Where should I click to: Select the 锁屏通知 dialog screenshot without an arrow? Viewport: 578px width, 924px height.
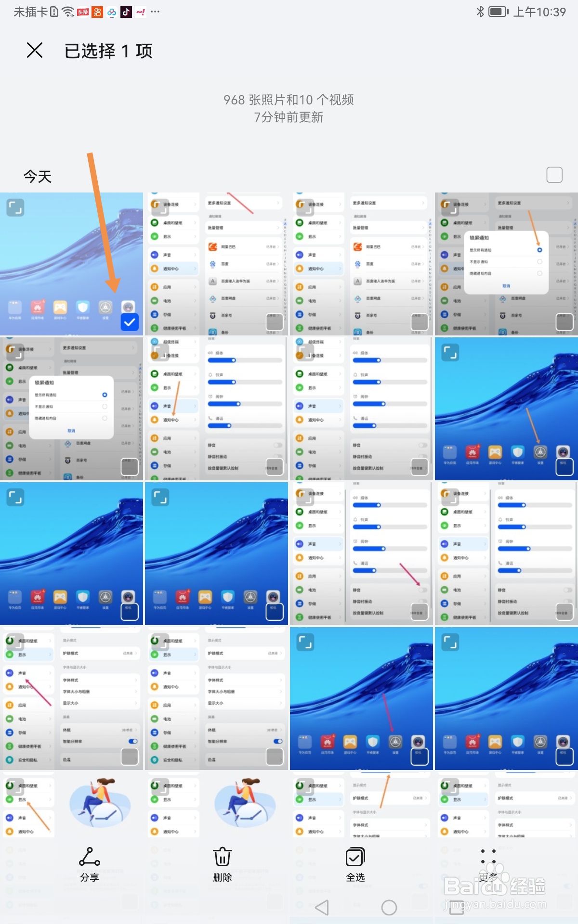click(x=130, y=467)
